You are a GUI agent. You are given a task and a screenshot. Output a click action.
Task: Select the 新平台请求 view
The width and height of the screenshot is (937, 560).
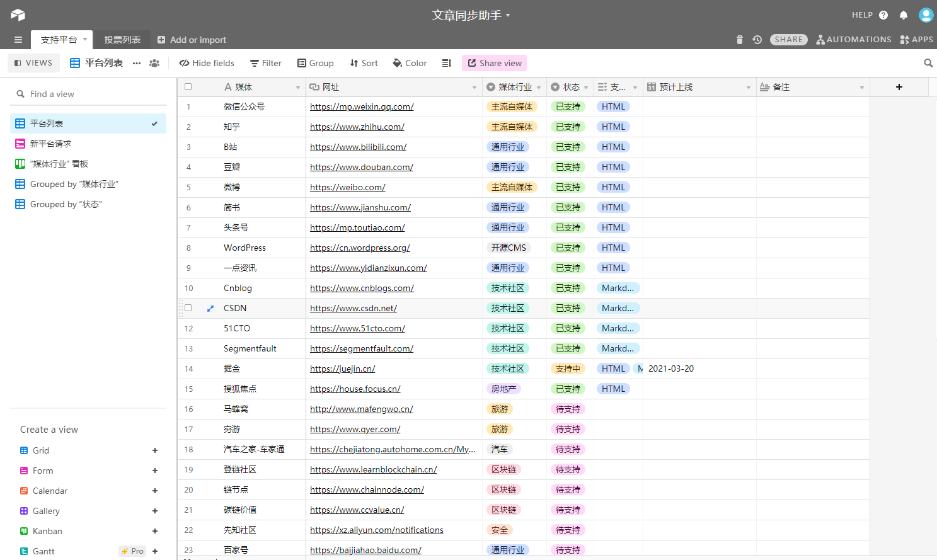50,144
